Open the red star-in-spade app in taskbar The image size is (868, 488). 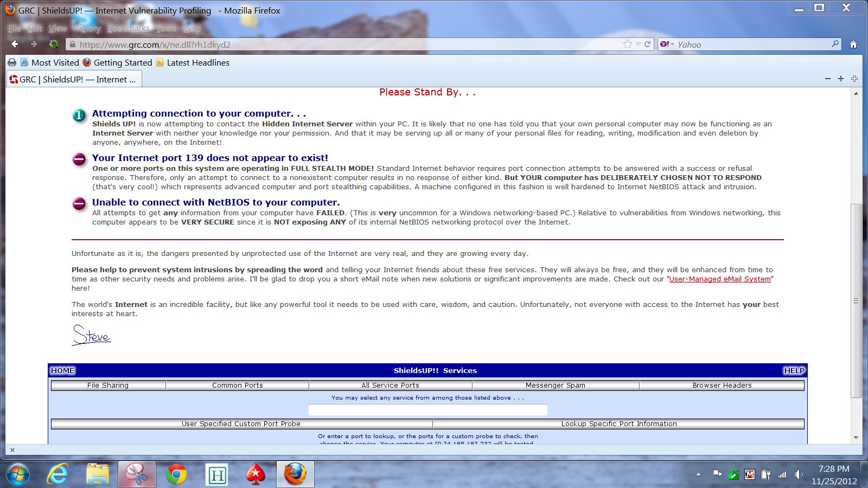point(256,475)
